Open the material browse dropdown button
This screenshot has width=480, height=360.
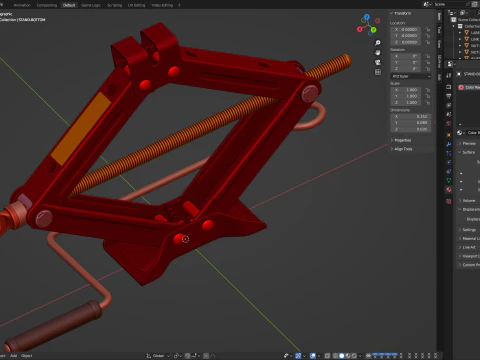pyautogui.click(x=461, y=133)
